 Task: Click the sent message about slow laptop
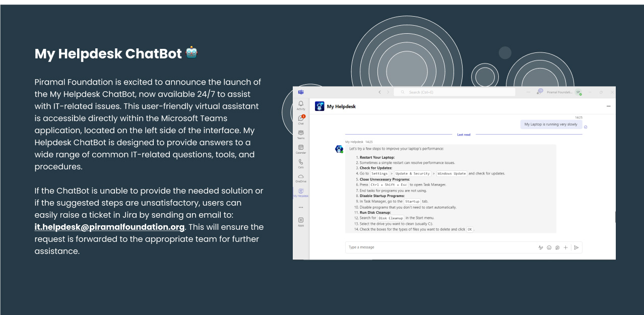(x=551, y=124)
